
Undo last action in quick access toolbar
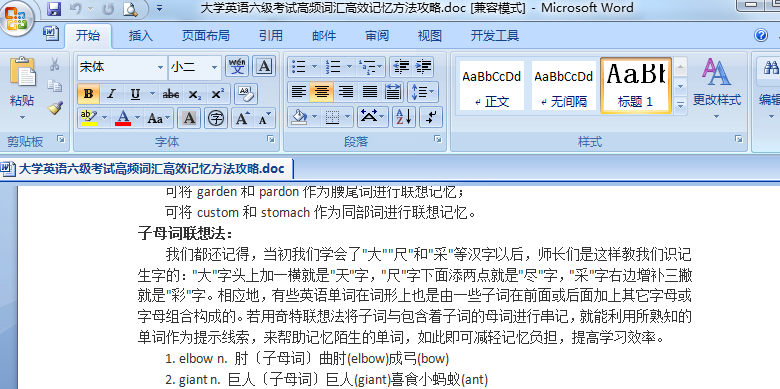pos(75,8)
